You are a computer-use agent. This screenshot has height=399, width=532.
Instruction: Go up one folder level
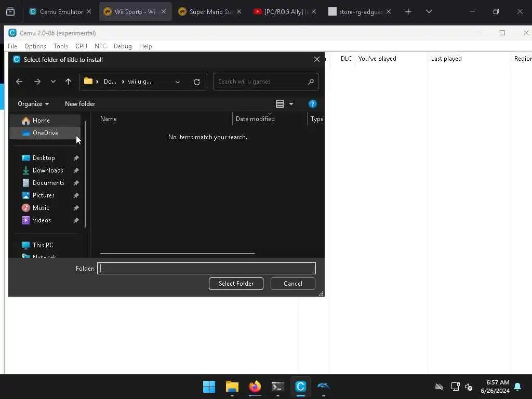click(68, 82)
